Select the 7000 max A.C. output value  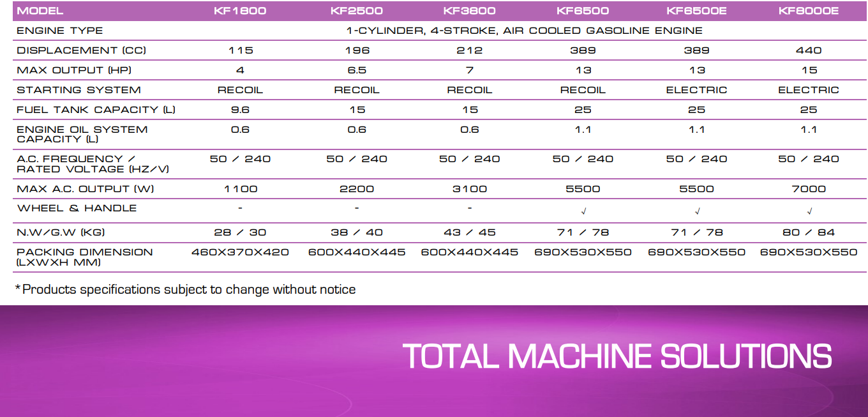coord(809,189)
